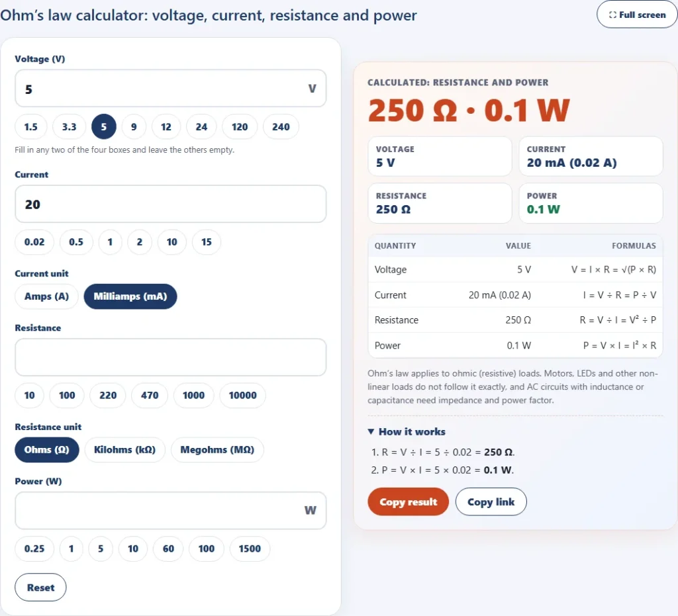
Task: Open the Full screen view
Action: pyautogui.click(x=637, y=15)
